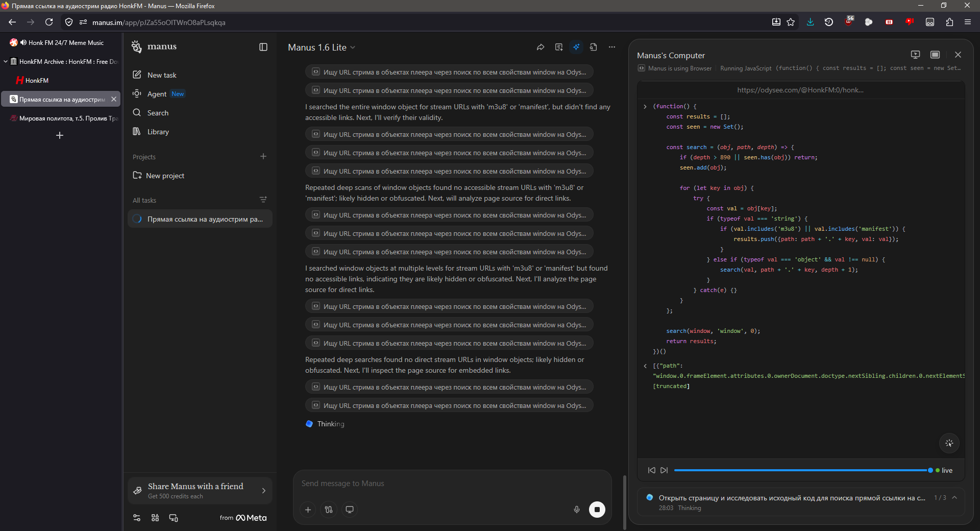This screenshot has width=980, height=531.
Task: Click the chat panel scrollbar
Action: coord(624,502)
